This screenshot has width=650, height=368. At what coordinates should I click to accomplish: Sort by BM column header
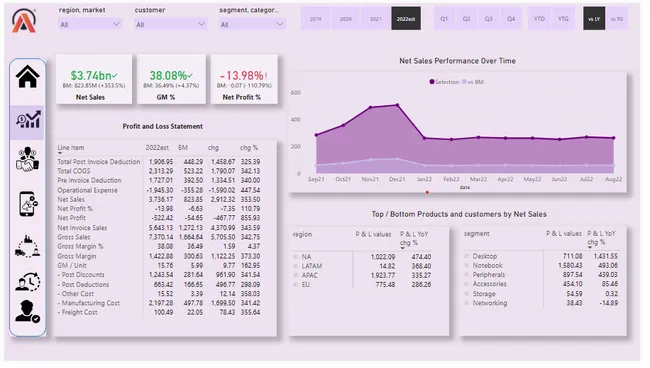coord(183,148)
